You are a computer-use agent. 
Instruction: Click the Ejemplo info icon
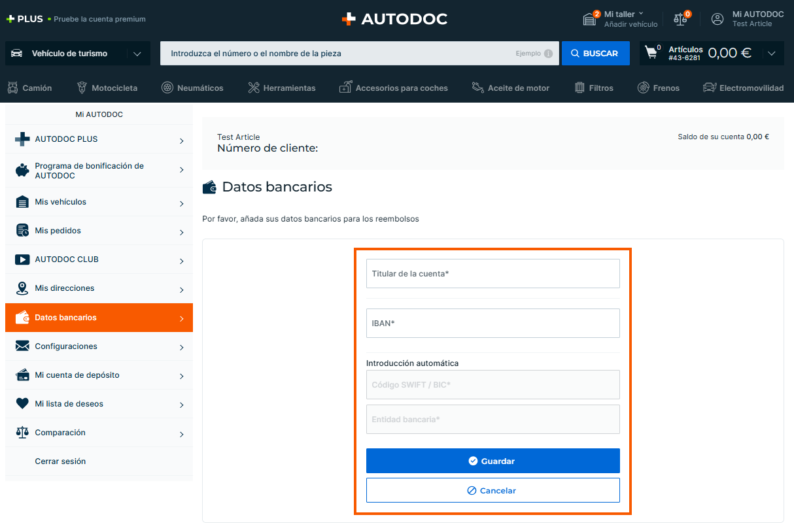pyautogui.click(x=548, y=54)
